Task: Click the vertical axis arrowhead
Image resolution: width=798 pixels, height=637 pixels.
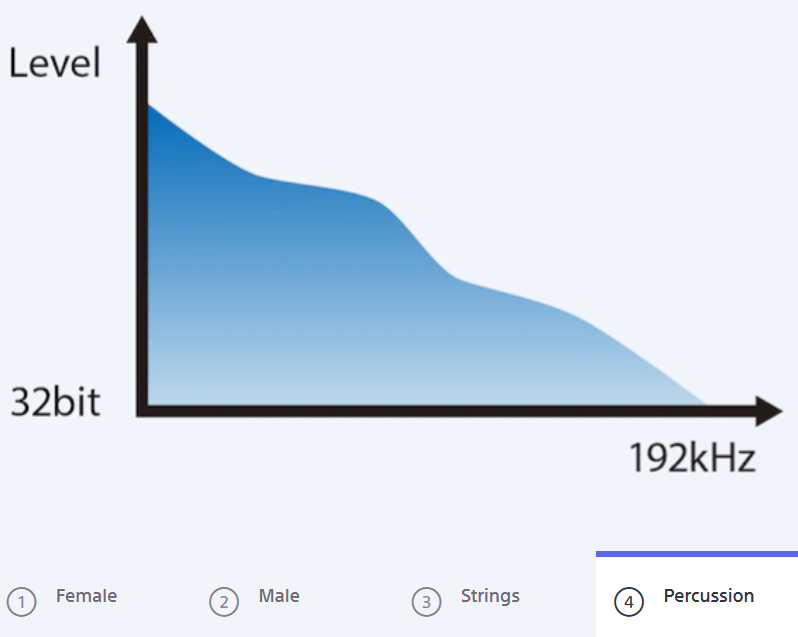Action: [142, 30]
